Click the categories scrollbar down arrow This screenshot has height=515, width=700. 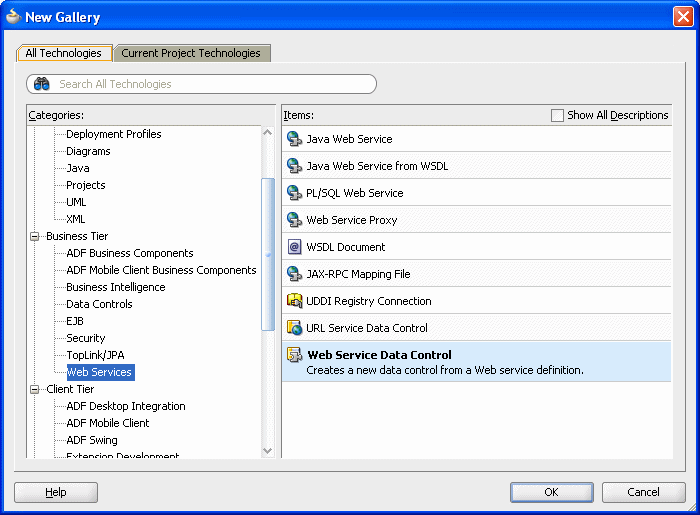[x=267, y=451]
